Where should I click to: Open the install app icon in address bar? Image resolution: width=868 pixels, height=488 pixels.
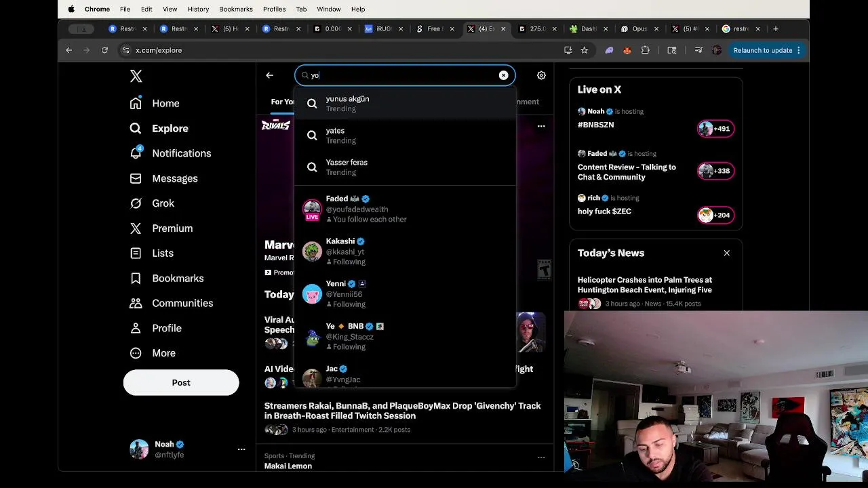[x=568, y=50]
